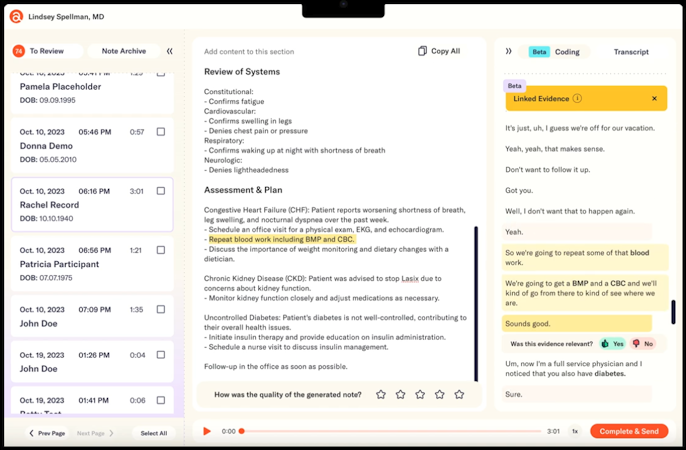Viewport: 686px width, 450px height.
Task: Click the Copy All clipboard icon
Action: 422,51
